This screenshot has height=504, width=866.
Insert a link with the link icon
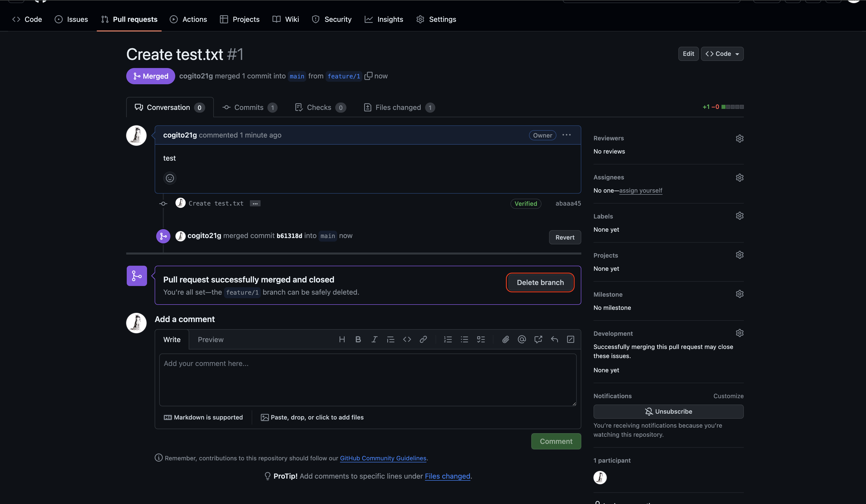point(423,340)
